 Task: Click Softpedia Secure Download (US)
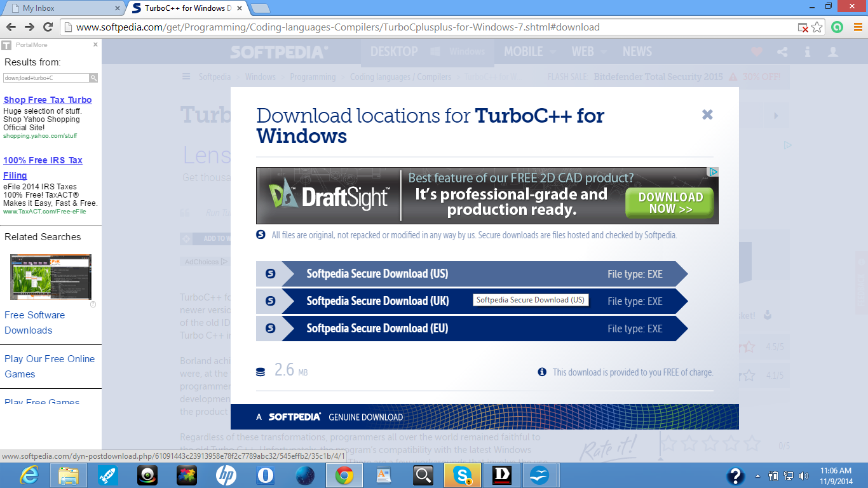tap(377, 274)
